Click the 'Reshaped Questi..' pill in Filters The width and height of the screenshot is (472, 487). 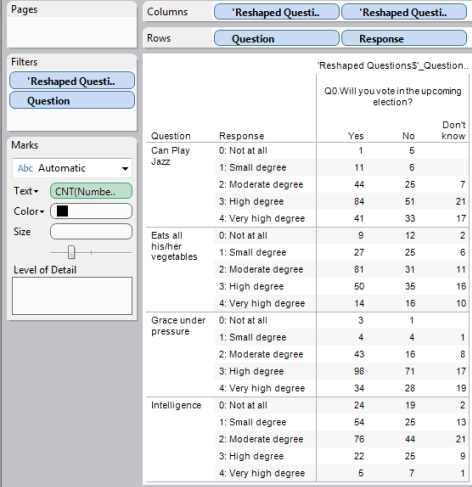[72, 81]
